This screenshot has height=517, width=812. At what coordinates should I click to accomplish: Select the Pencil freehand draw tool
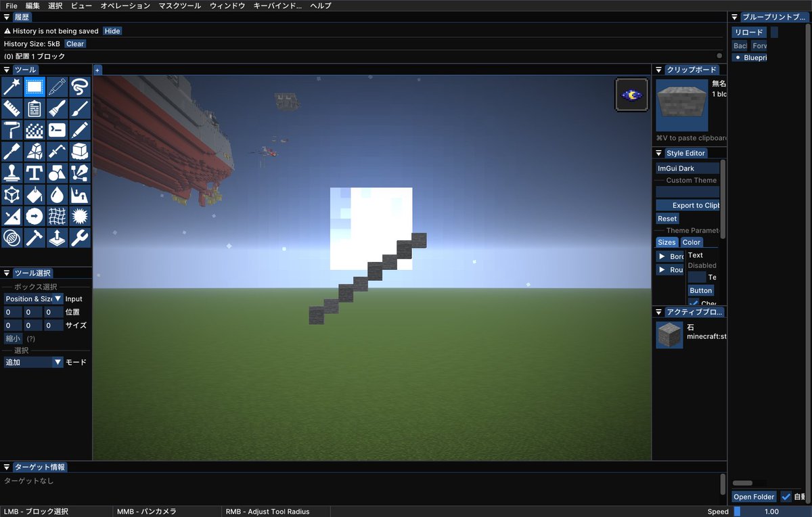[x=79, y=130]
